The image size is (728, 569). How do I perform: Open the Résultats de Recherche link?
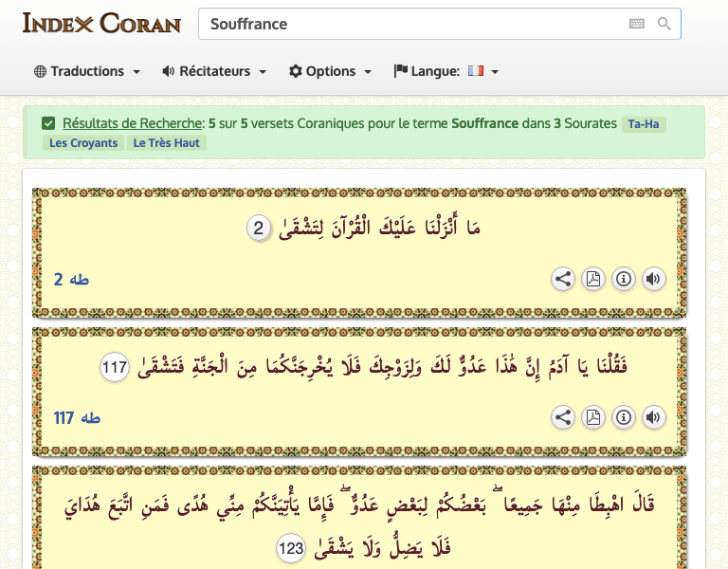[x=133, y=123]
